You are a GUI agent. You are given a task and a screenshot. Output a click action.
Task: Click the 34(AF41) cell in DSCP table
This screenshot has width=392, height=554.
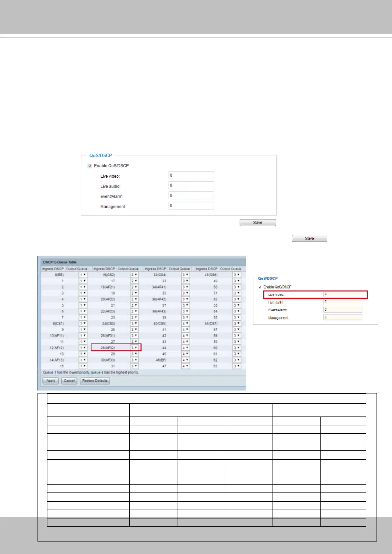159,287
